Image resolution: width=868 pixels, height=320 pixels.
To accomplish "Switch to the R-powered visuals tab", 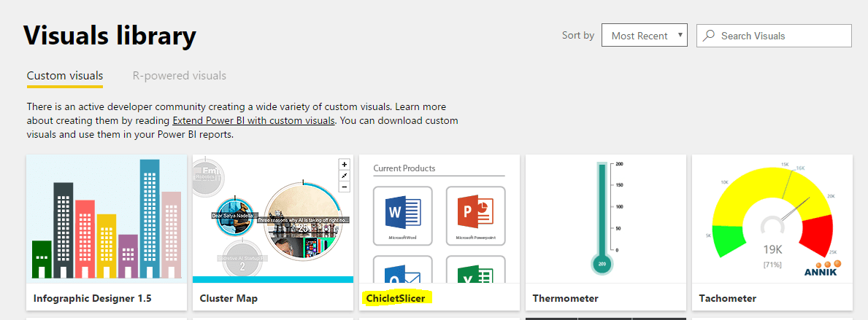I will click(180, 76).
